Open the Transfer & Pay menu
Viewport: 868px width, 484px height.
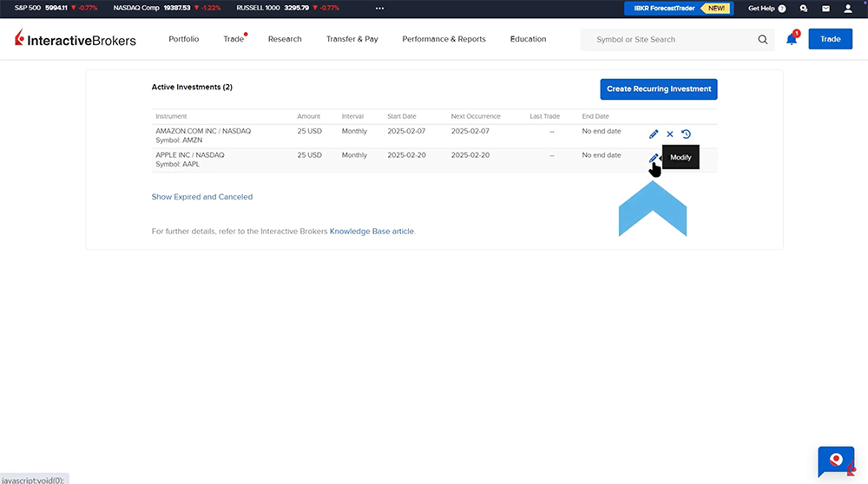click(x=352, y=39)
